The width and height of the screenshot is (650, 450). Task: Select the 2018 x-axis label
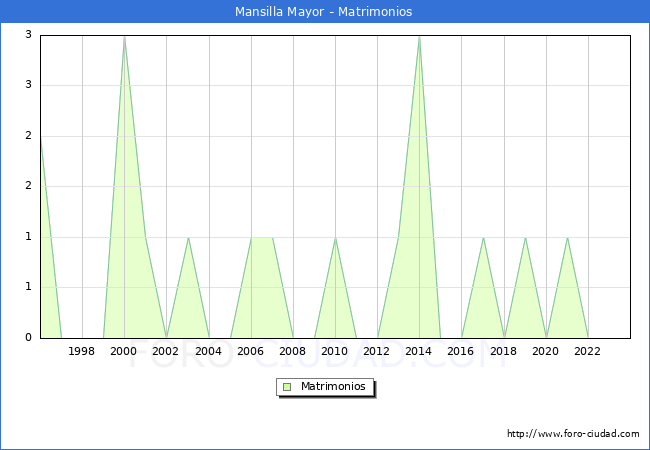click(x=504, y=351)
